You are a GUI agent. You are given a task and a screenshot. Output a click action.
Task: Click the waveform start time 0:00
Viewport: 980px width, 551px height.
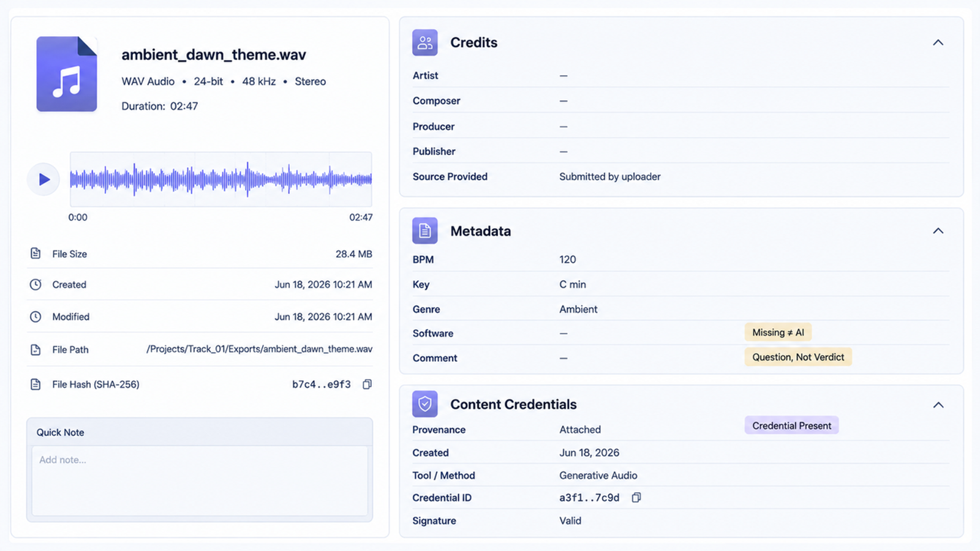pos(78,217)
